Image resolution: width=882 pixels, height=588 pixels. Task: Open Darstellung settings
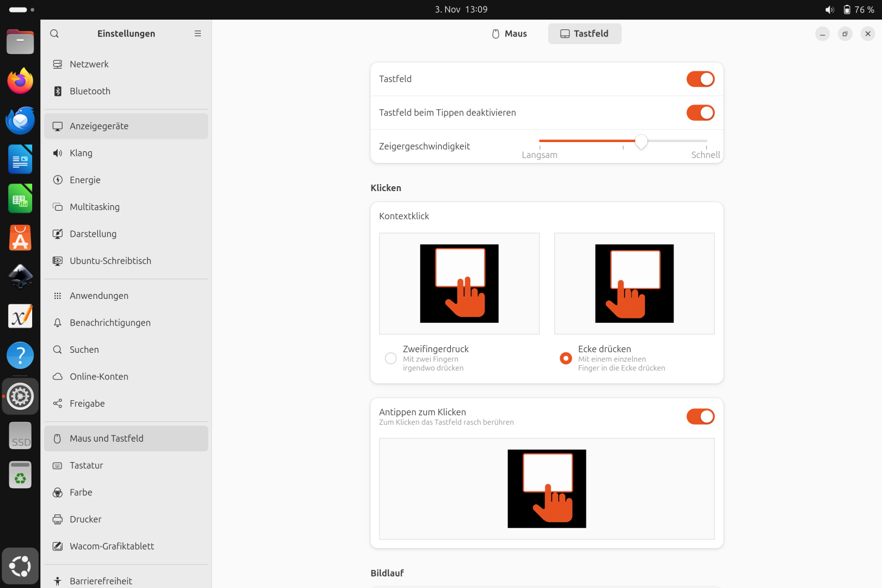(x=126, y=234)
